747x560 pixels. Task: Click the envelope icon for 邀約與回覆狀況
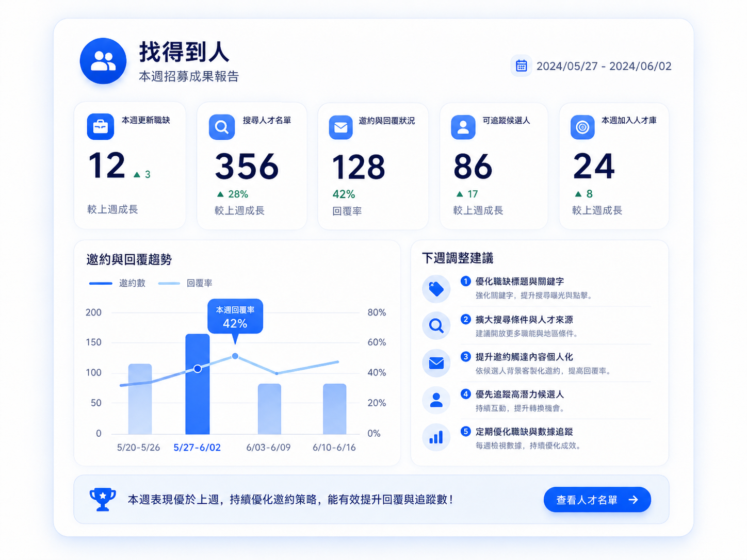point(340,127)
